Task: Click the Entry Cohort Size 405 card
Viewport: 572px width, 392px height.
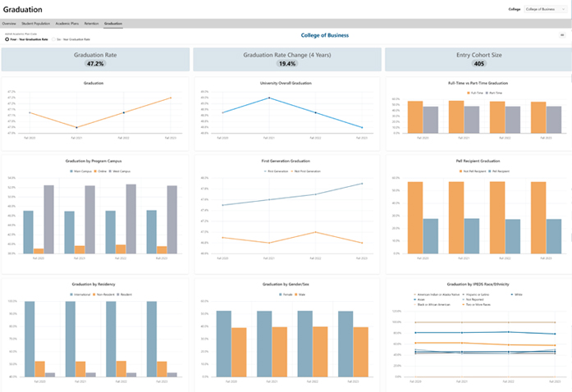Action: 479,59
